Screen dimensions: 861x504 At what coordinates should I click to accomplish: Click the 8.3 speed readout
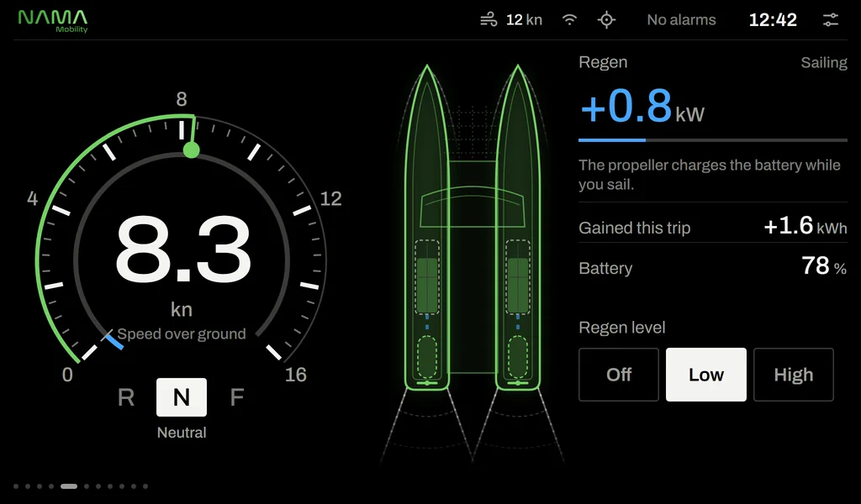pyautogui.click(x=182, y=249)
